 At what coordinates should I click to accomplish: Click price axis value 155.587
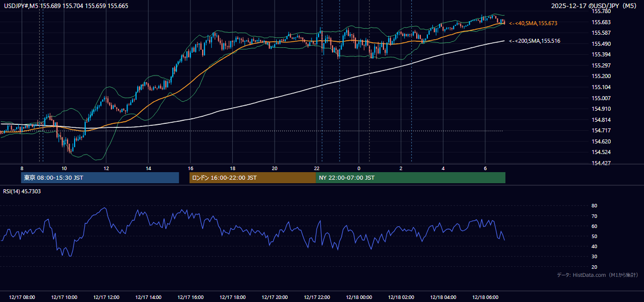(601, 33)
